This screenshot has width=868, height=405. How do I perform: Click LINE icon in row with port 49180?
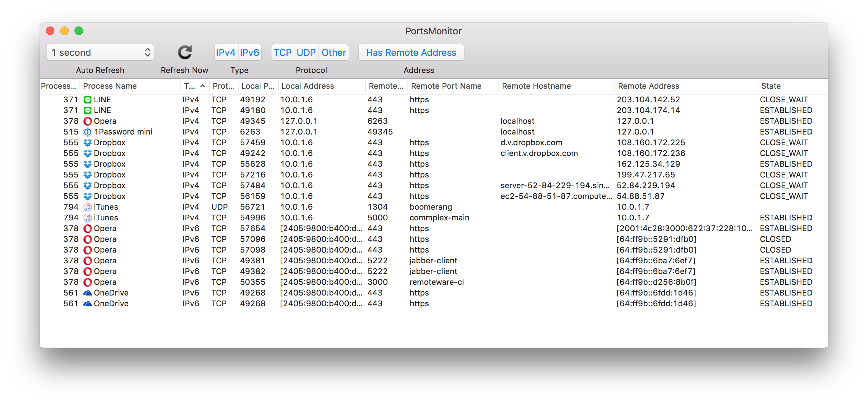click(88, 111)
